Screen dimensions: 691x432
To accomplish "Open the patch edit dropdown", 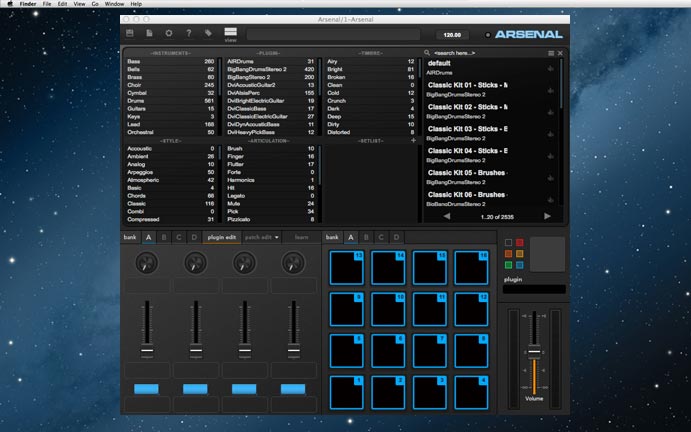I will coord(262,237).
